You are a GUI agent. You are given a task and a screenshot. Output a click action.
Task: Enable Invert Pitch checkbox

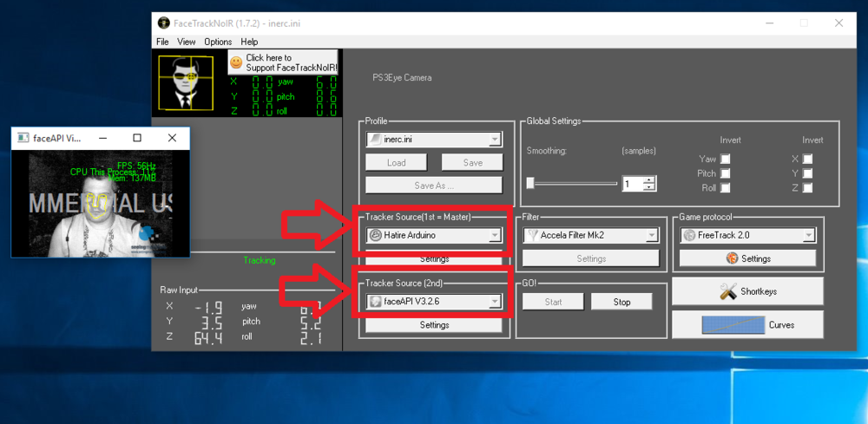click(725, 173)
